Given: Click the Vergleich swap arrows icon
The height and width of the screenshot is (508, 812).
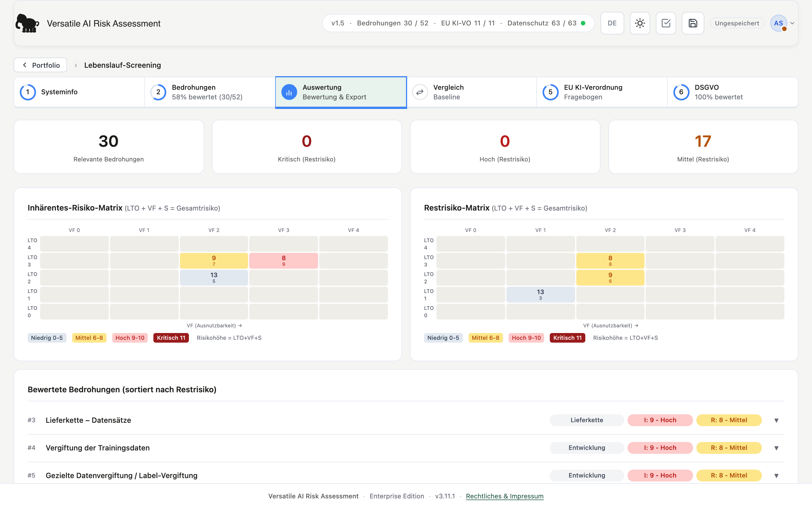Looking at the screenshot, I should click(420, 92).
